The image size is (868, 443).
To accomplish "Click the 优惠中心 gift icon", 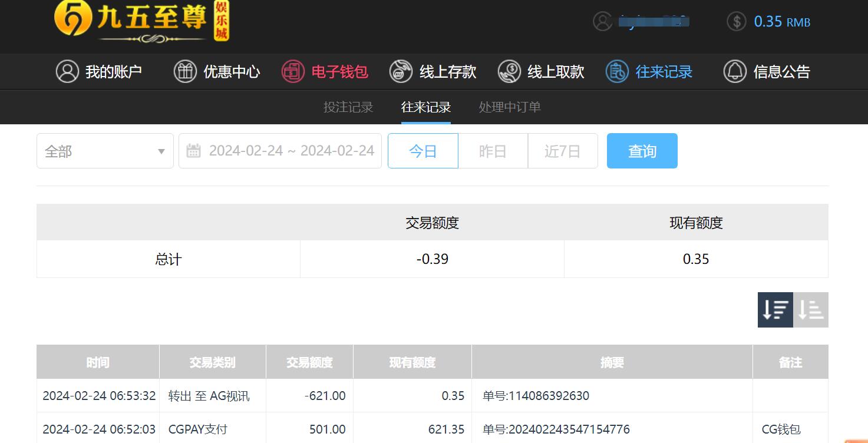I will point(185,72).
